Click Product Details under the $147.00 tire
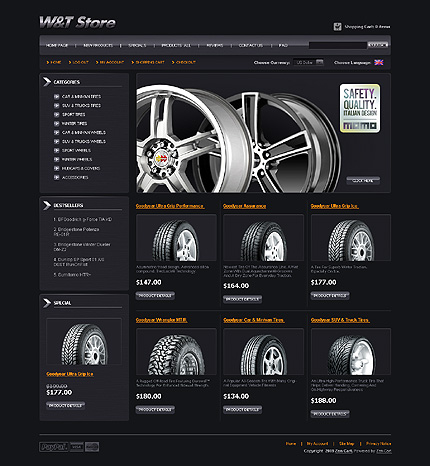The width and height of the screenshot is (430, 466). coord(155,296)
